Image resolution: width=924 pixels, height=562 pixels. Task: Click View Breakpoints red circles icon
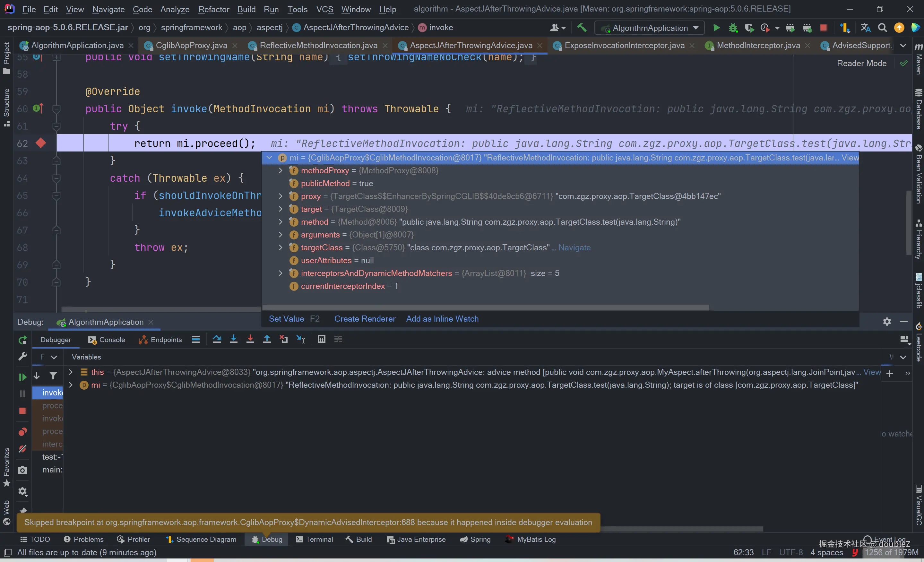[22, 432]
